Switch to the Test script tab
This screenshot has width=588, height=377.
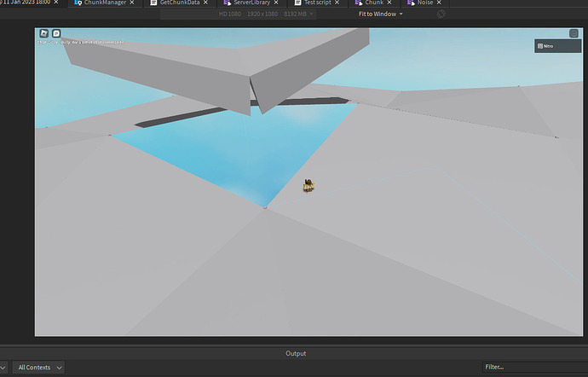click(x=317, y=3)
